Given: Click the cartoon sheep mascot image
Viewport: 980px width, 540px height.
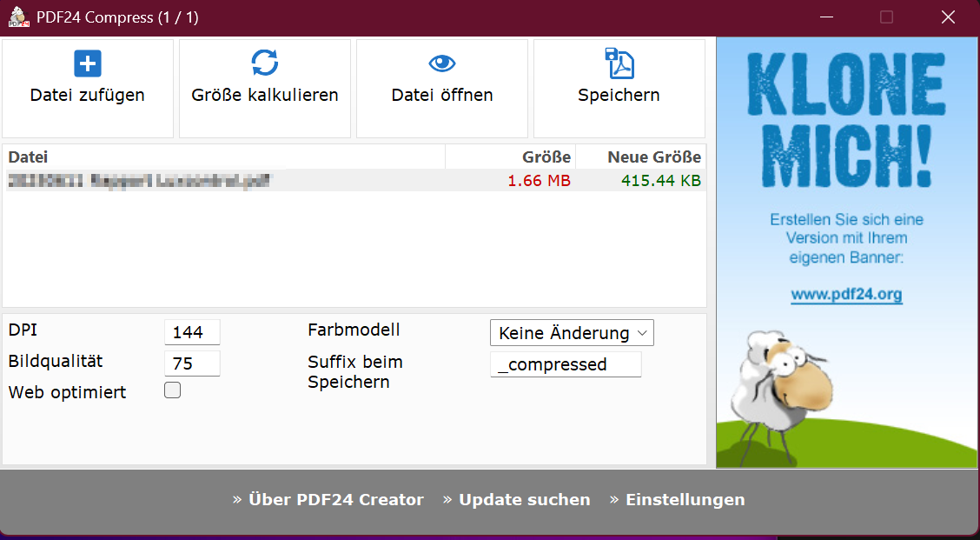Looking at the screenshot, I should [783, 397].
